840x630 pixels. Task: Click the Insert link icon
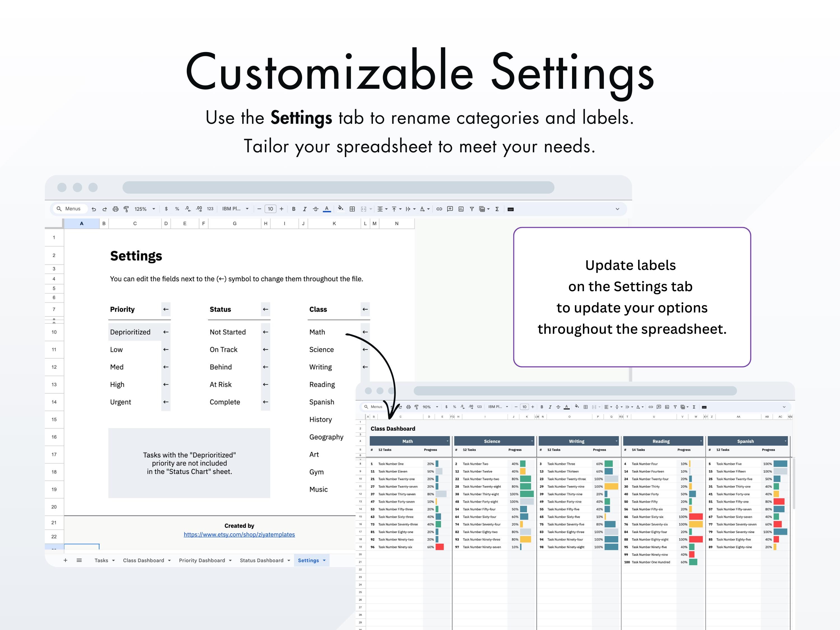click(x=439, y=209)
